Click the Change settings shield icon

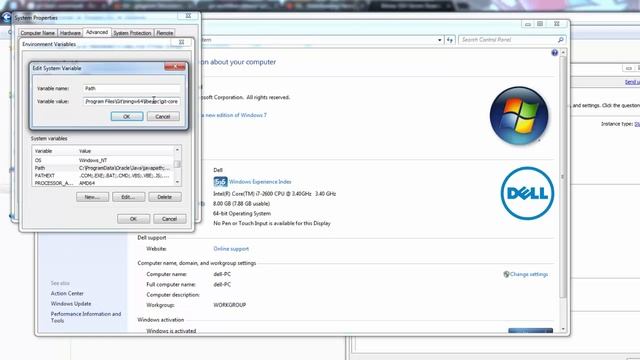pos(506,274)
